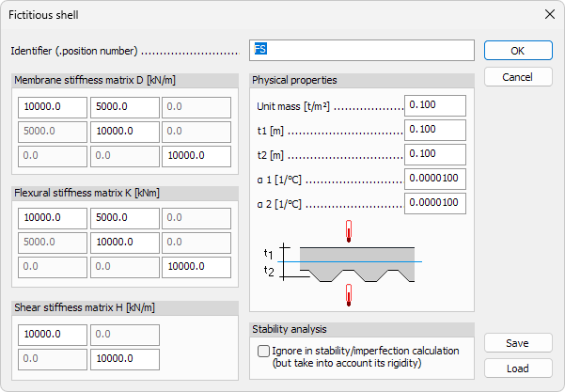The width and height of the screenshot is (565, 392).
Task: Click Shear matrix H first-row greyed 0.0 cell
Action: click(x=125, y=335)
